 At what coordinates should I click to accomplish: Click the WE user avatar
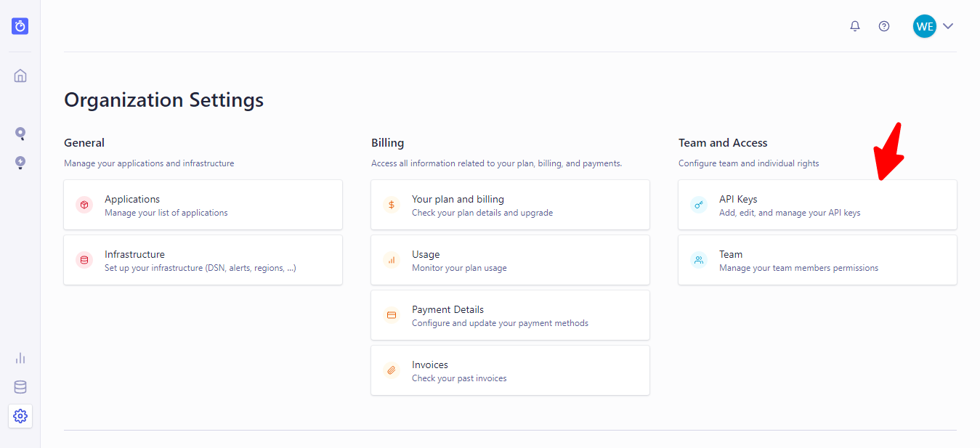[x=924, y=27]
